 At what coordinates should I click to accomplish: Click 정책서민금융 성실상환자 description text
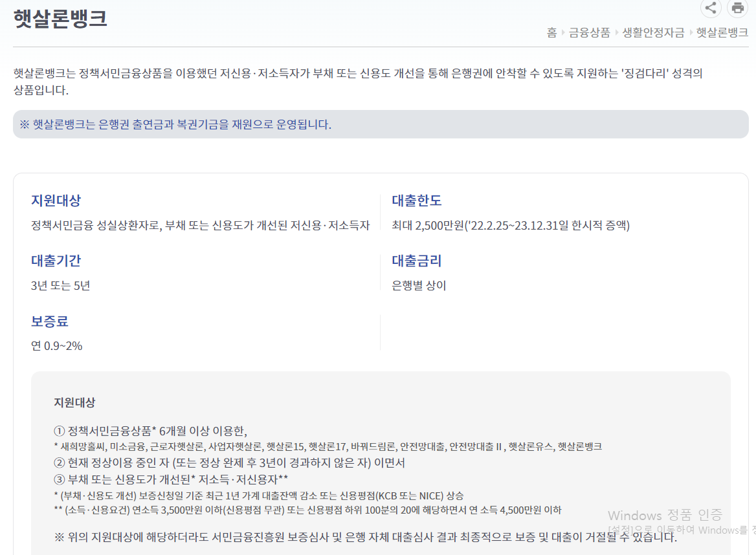[201, 226]
